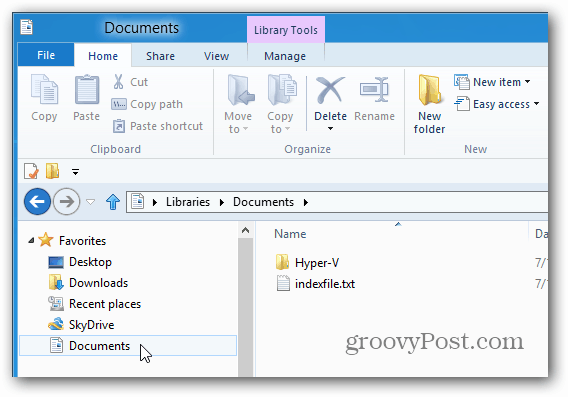Select indexfile.txt in the file list
The height and width of the screenshot is (397, 568).
pyautogui.click(x=315, y=284)
